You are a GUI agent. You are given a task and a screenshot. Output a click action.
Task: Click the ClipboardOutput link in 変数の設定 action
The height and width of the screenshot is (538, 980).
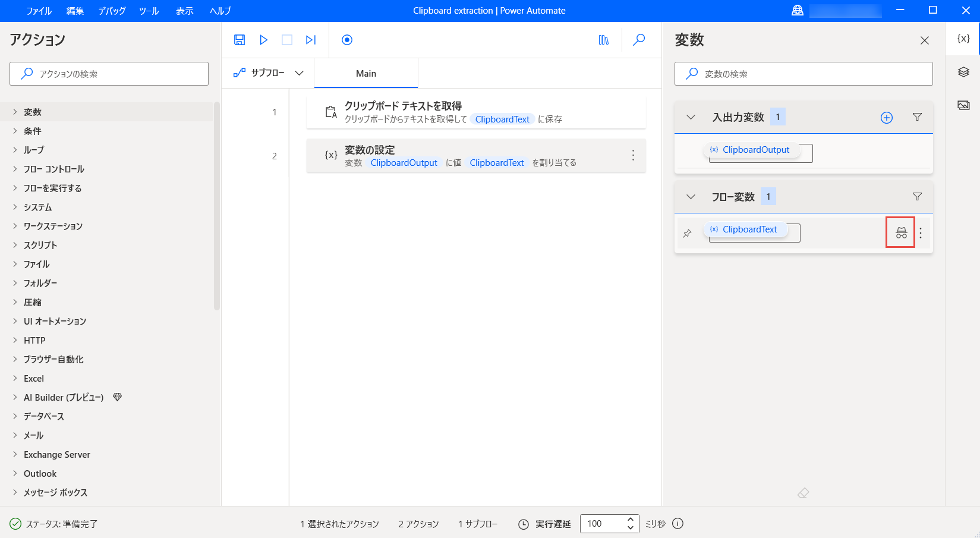pyautogui.click(x=404, y=162)
